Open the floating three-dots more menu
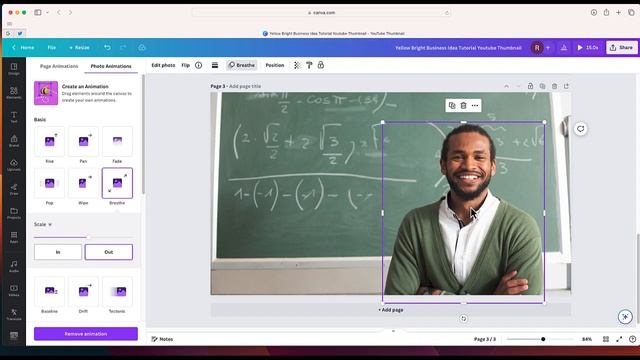 pyautogui.click(x=475, y=106)
